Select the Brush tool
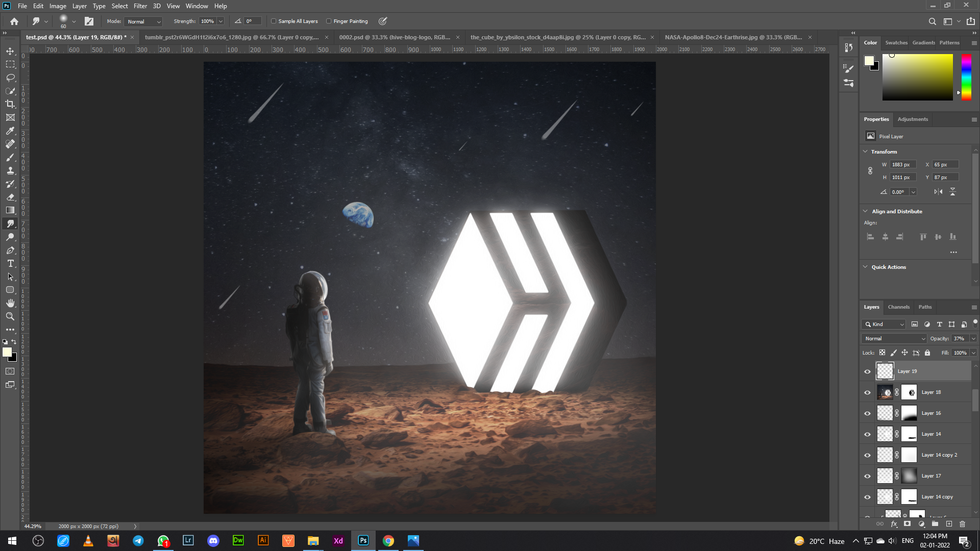The image size is (980, 551). pos(10,157)
